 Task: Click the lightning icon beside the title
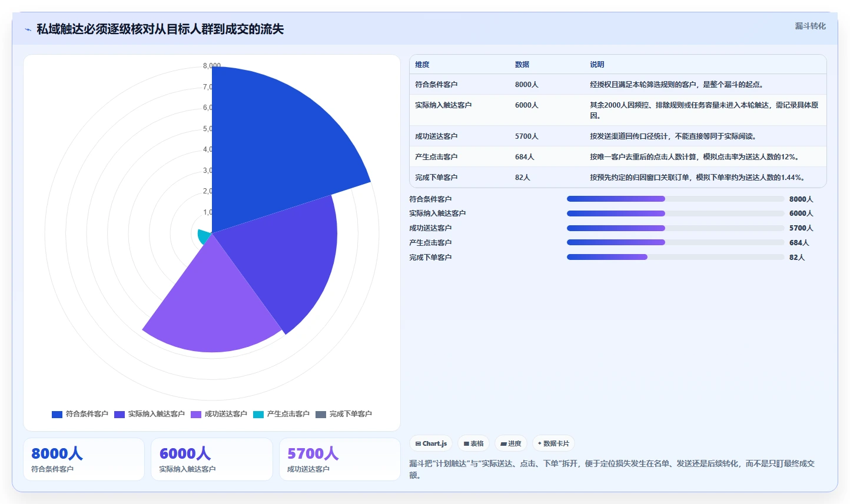click(28, 29)
